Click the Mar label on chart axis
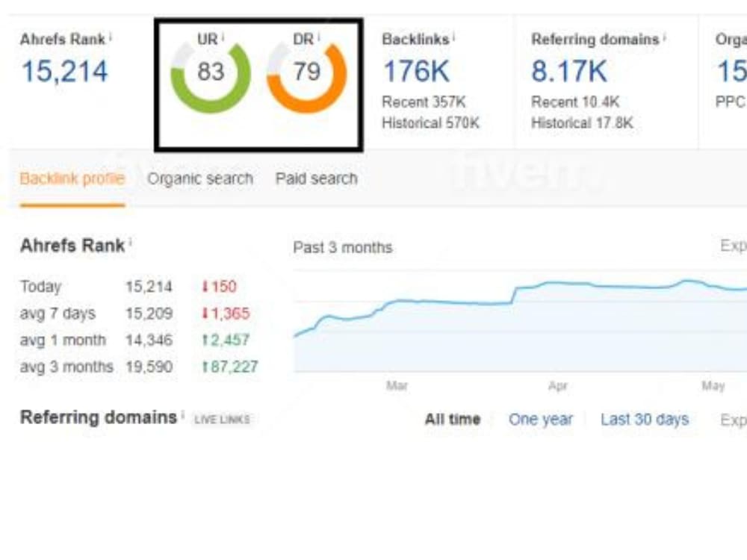 pyautogui.click(x=397, y=386)
